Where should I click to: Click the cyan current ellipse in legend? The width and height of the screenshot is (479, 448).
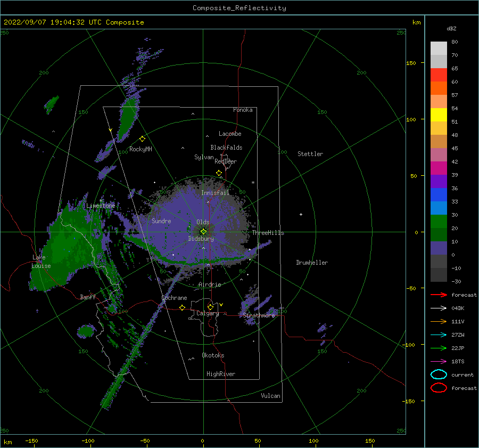tap(439, 374)
